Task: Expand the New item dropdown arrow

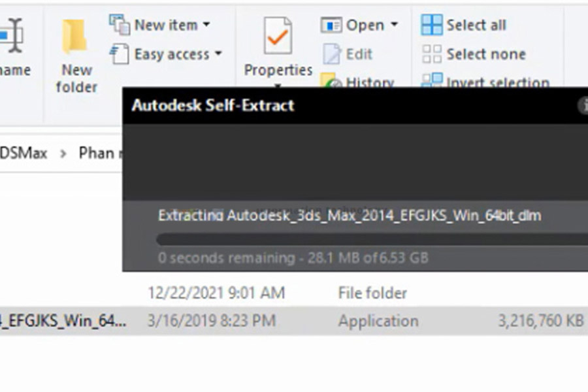Action: tap(206, 25)
